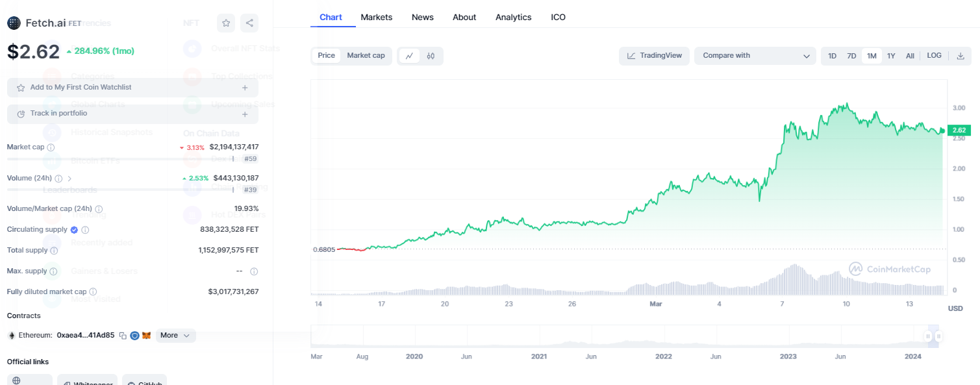Star Fetch.ai using the header star icon

pyautogui.click(x=226, y=23)
